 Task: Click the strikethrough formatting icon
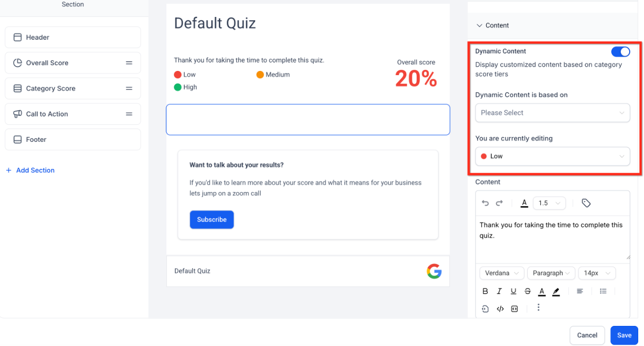pos(527,292)
